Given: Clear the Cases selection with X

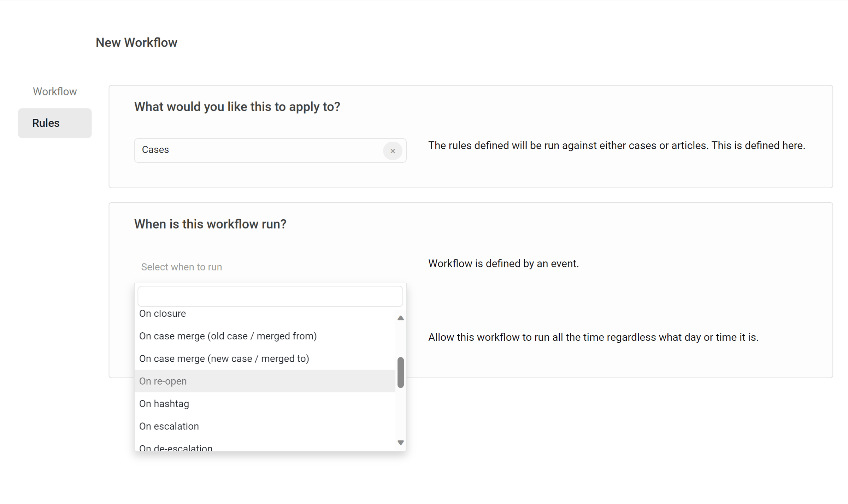Looking at the screenshot, I should coord(392,151).
